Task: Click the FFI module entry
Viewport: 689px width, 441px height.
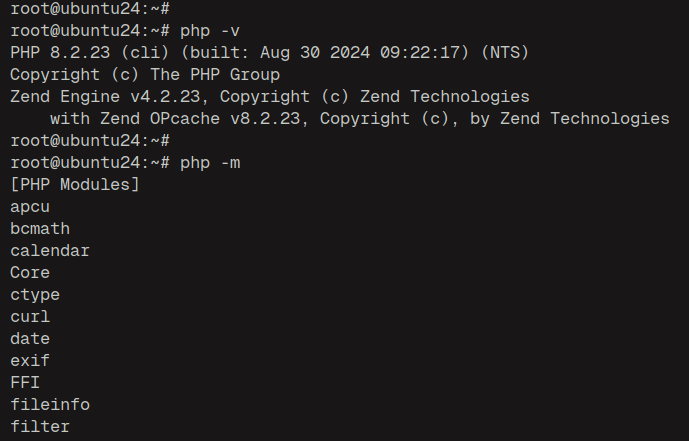Action: (25, 383)
